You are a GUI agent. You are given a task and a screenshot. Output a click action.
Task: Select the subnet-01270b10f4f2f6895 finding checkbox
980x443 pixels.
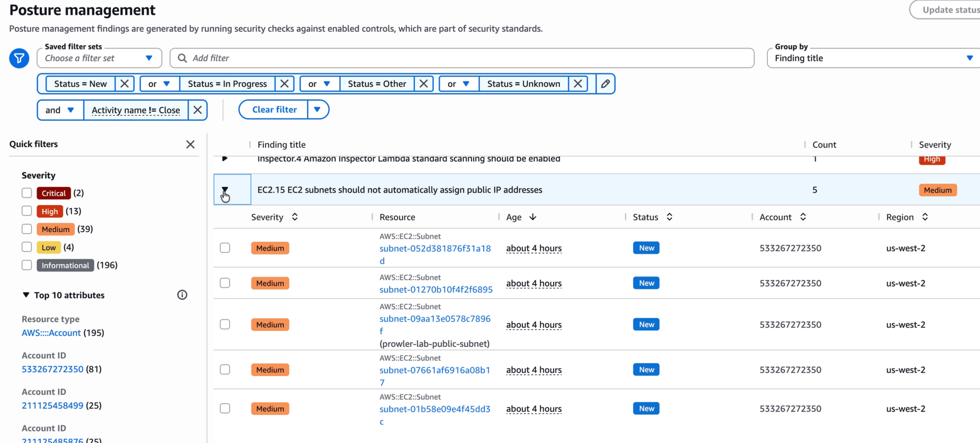225,283
